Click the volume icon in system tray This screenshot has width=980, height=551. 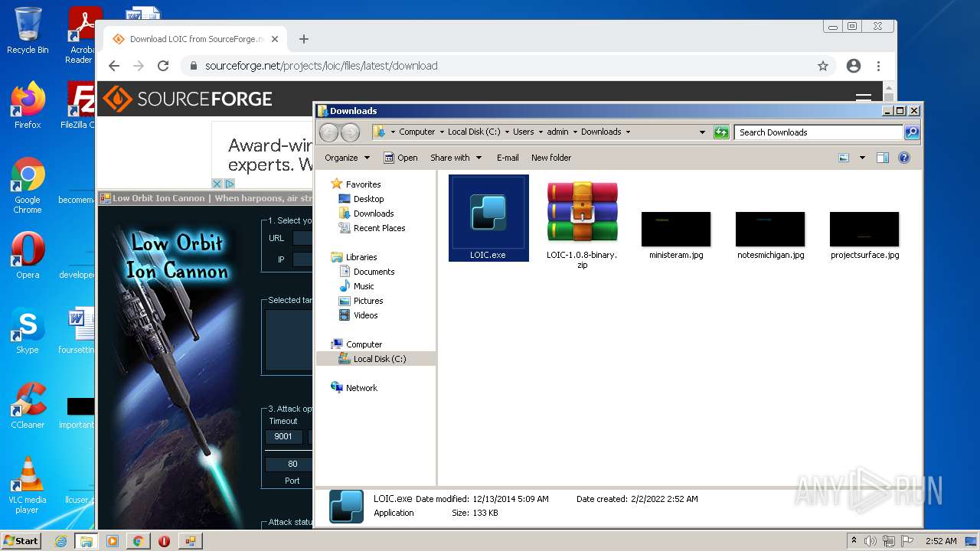[871, 541]
